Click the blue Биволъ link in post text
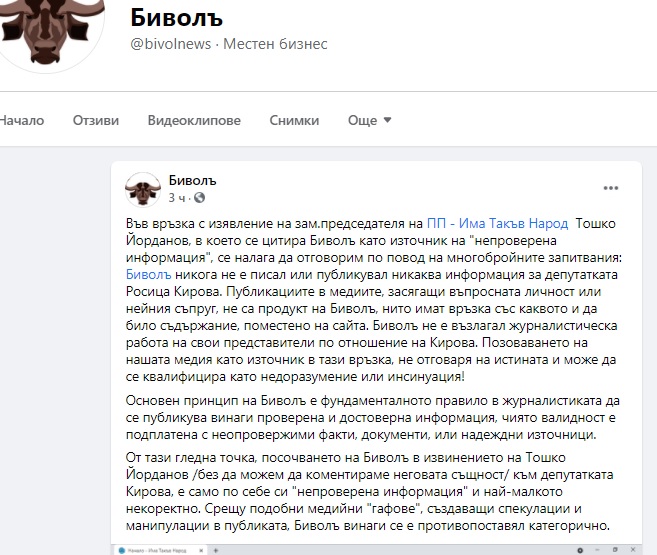657x555 pixels. click(148, 274)
